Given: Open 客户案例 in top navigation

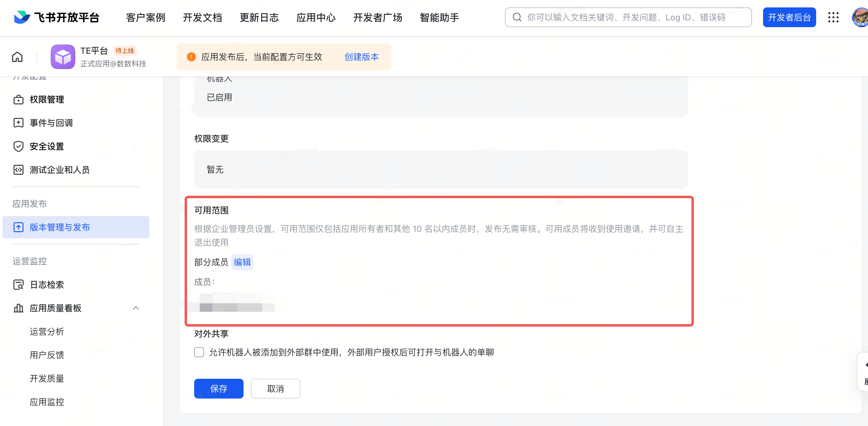Looking at the screenshot, I should click(146, 17).
